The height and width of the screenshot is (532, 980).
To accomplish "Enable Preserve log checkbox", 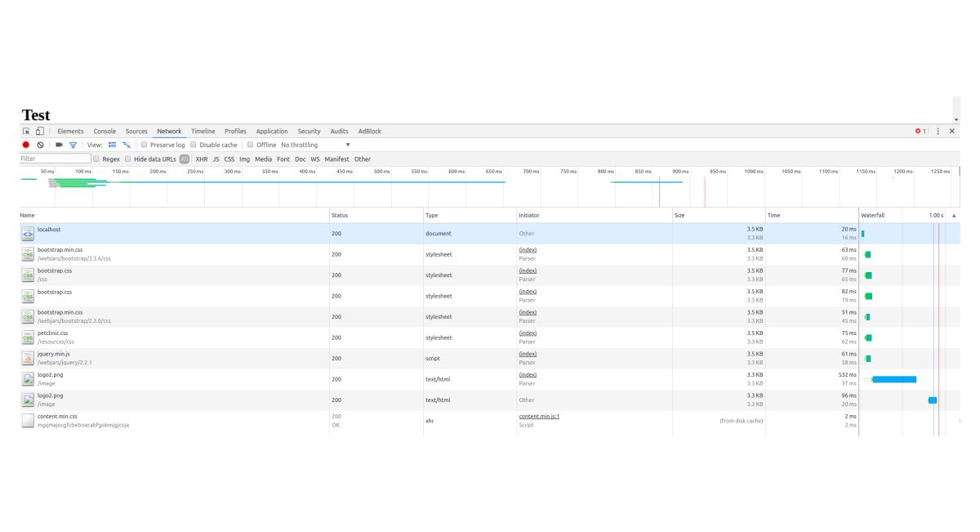I will coord(144,145).
